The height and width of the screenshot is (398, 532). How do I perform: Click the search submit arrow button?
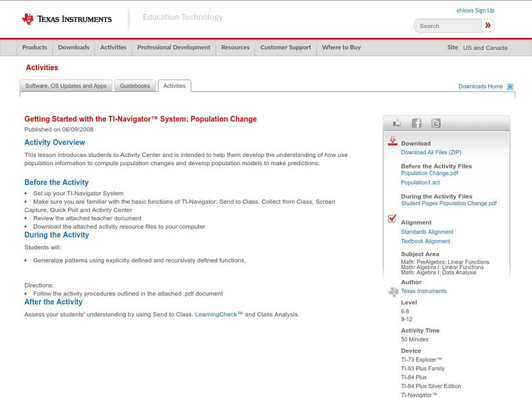488,25
